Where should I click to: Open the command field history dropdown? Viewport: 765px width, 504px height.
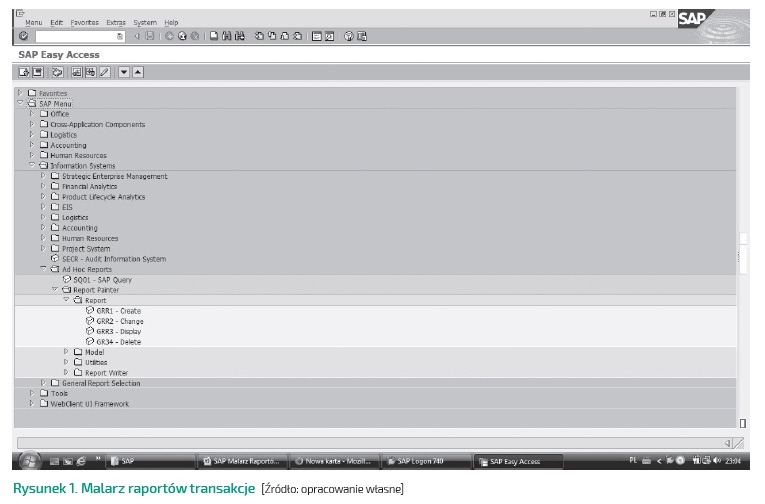tap(120, 36)
